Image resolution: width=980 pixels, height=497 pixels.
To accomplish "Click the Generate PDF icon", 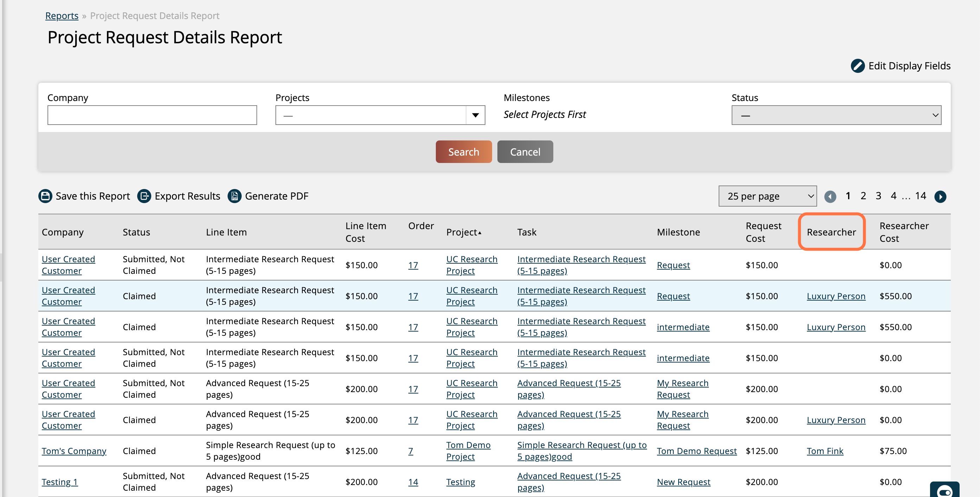I will pyautogui.click(x=234, y=196).
